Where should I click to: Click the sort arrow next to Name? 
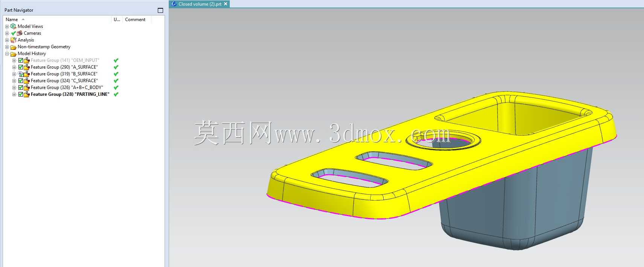tap(23, 19)
